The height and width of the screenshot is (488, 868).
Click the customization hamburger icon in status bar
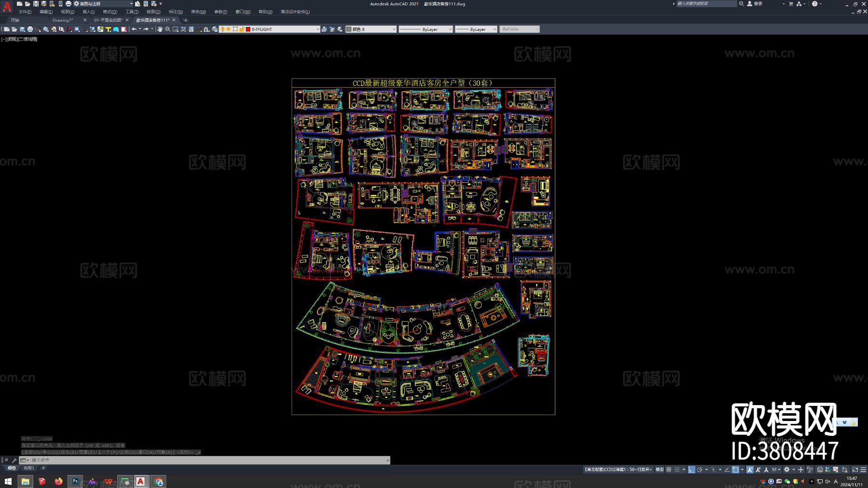[x=863, y=470]
